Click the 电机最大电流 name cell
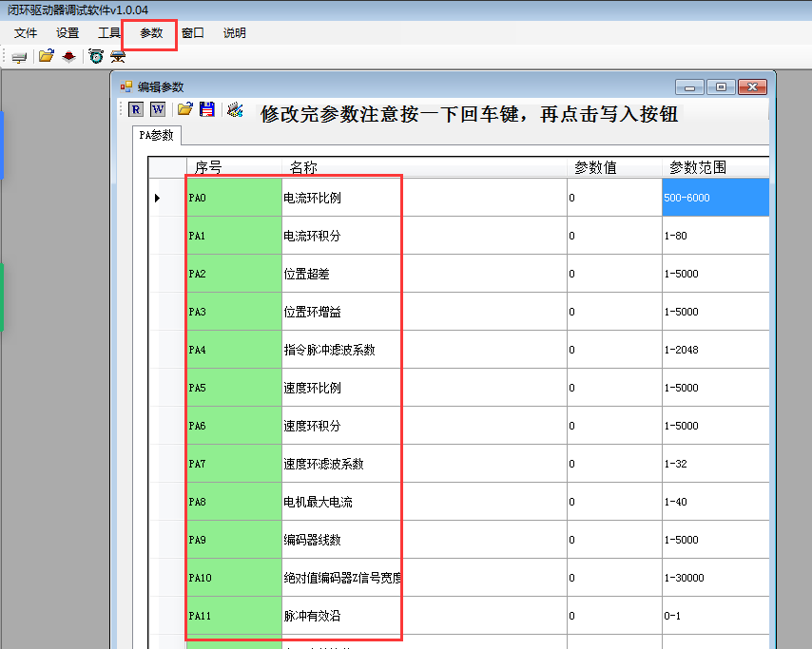This screenshot has height=649, width=812. 424,502
